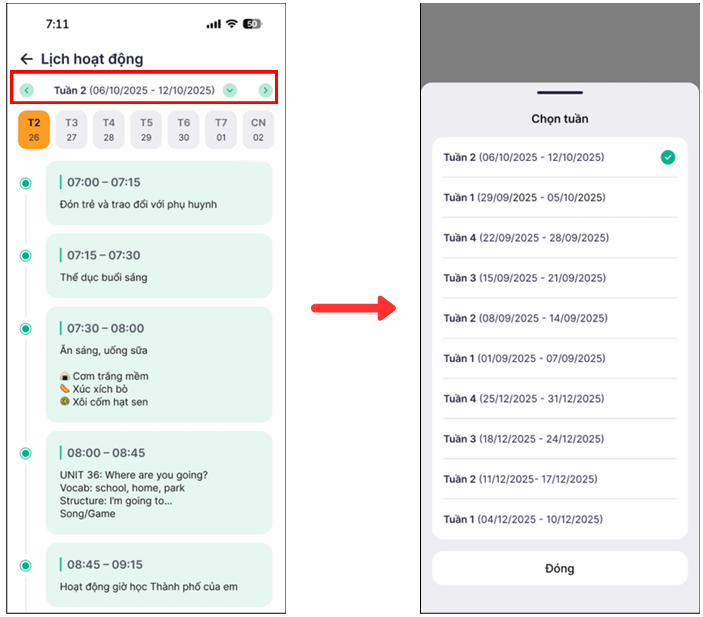The width and height of the screenshot is (703, 617).
Task: Toggle checkmark on Tuần 2 (06/10/2025 - 12/10/2025)
Action: click(x=667, y=157)
